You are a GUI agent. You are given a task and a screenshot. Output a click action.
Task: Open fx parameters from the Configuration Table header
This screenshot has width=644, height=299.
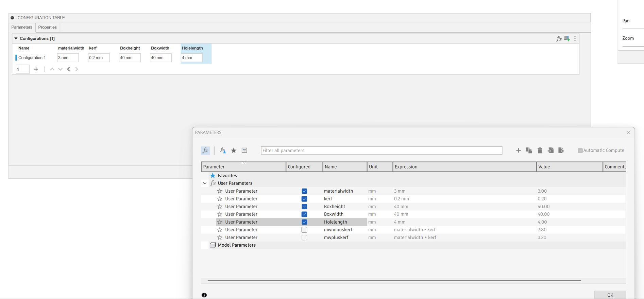tap(559, 38)
